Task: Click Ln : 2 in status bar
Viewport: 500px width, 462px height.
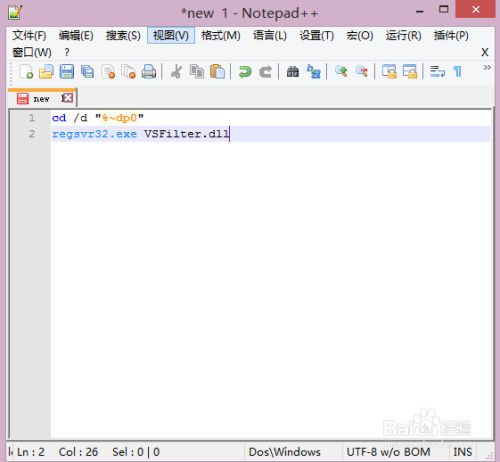Action: coord(31,452)
